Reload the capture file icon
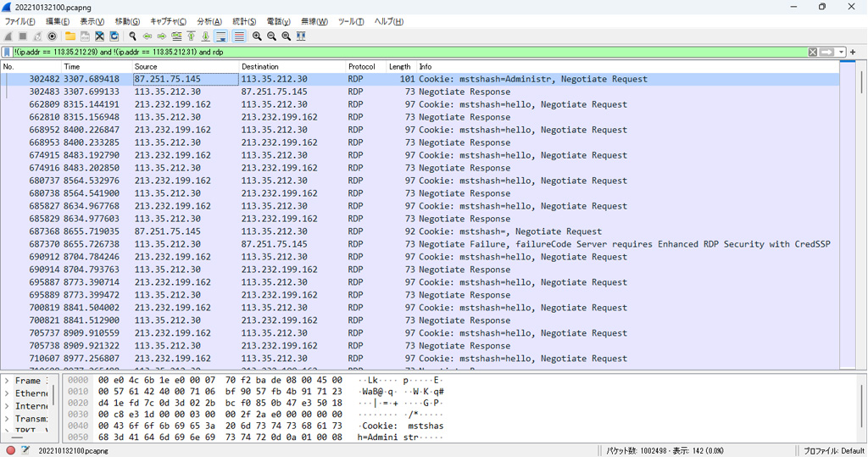The width and height of the screenshot is (868, 457). [114, 36]
